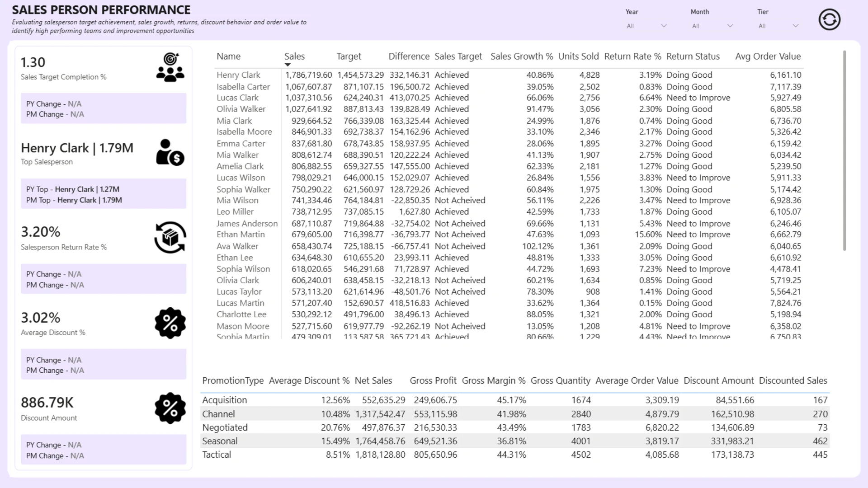Select the Tactical promotion row

point(515,455)
